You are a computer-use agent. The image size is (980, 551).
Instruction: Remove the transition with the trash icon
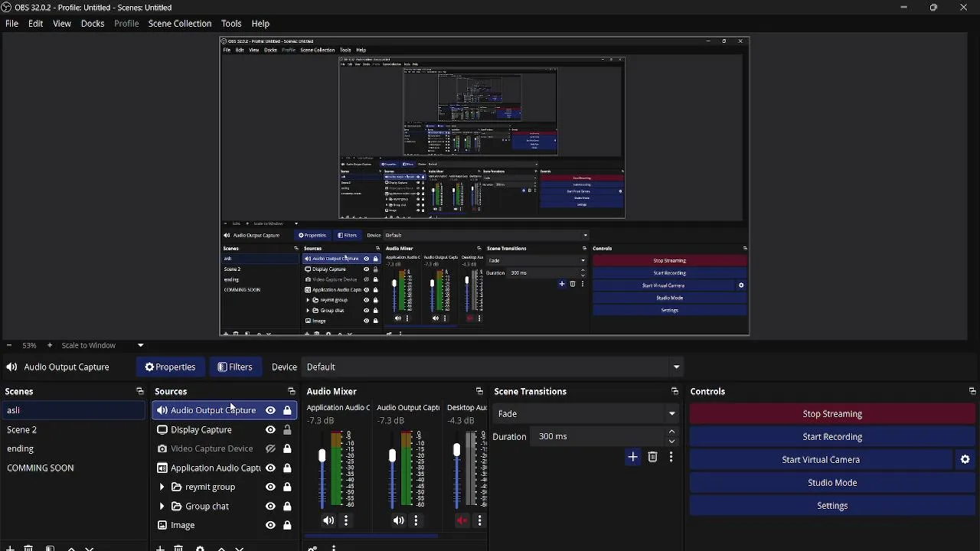652,457
